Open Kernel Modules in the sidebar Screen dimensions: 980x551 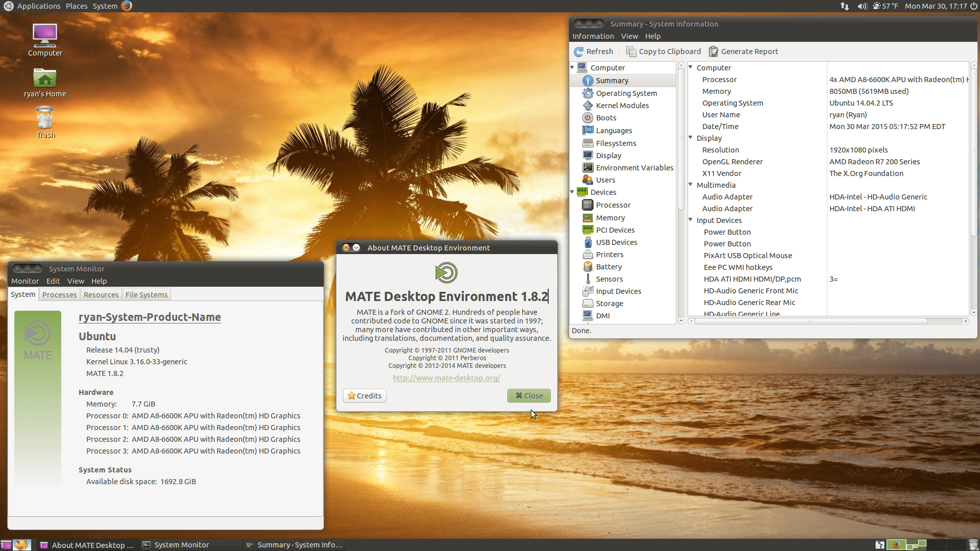point(622,106)
